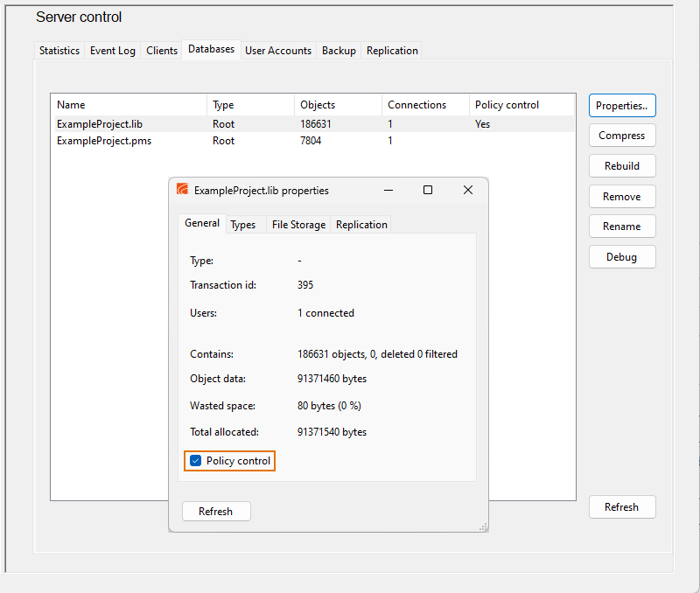Open the User Accounts tab
The width and height of the screenshot is (700, 593).
tap(278, 51)
